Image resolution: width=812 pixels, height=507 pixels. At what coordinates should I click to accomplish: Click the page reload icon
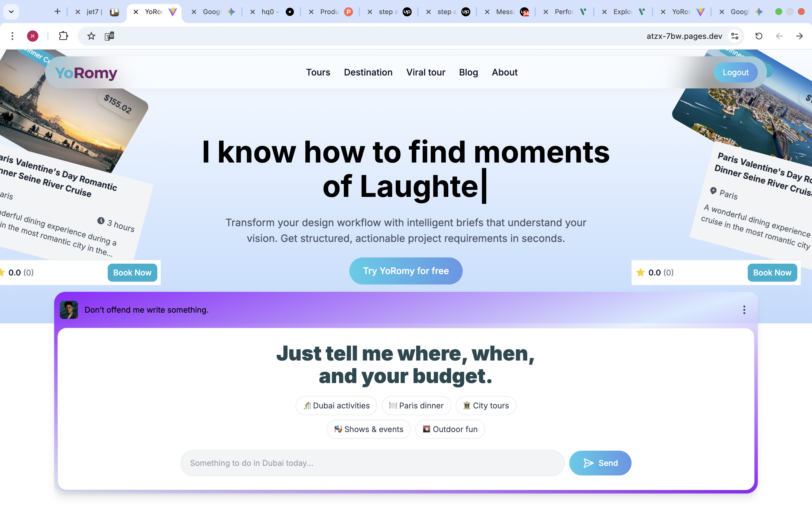pyautogui.click(x=759, y=36)
